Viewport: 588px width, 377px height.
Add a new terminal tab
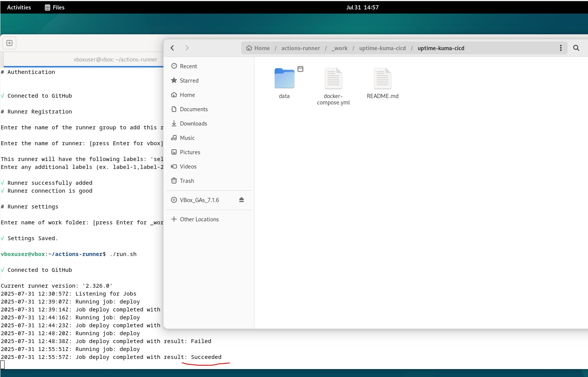click(9, 43)
